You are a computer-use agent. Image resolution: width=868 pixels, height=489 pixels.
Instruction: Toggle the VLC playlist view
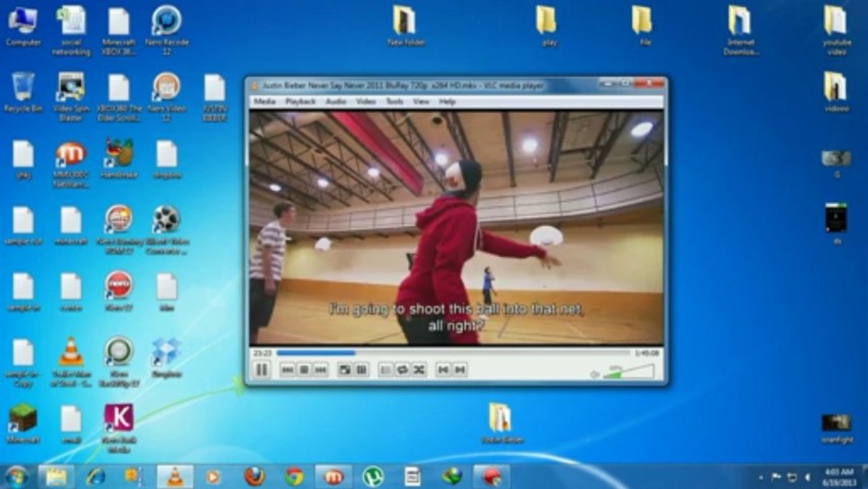pyautogui.click(x=385, y=370)
